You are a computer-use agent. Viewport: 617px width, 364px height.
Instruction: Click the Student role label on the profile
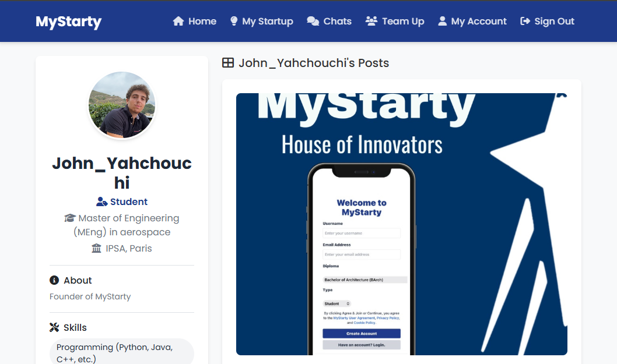[x=129, y=202]
